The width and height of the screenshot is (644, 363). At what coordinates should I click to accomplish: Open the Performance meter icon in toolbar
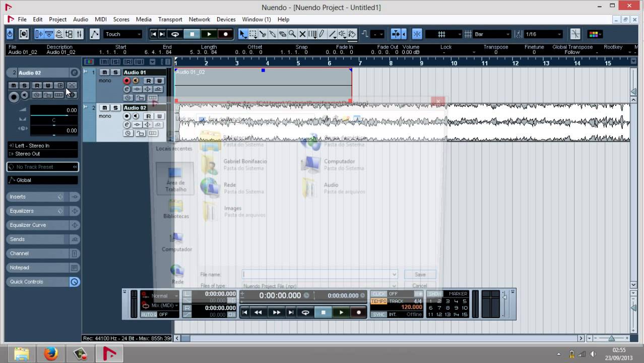(x=24, y=34)
